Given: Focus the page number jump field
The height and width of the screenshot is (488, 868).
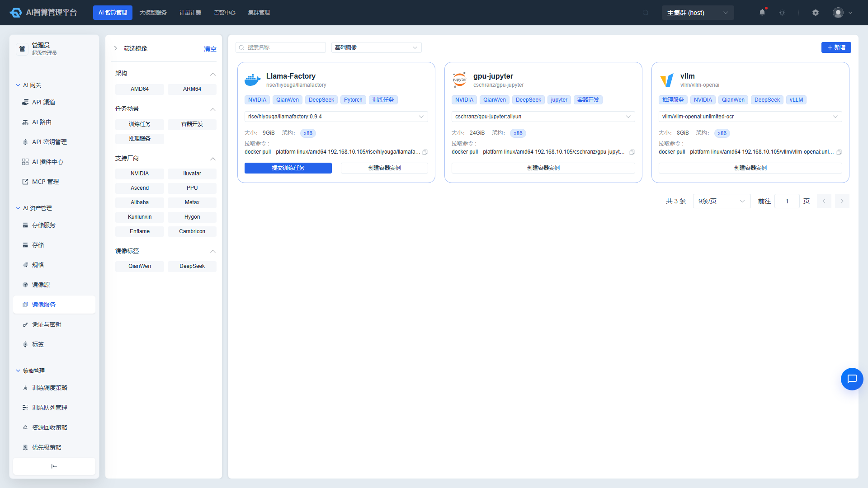Looking at the screenshot, I should click(787, 201).
